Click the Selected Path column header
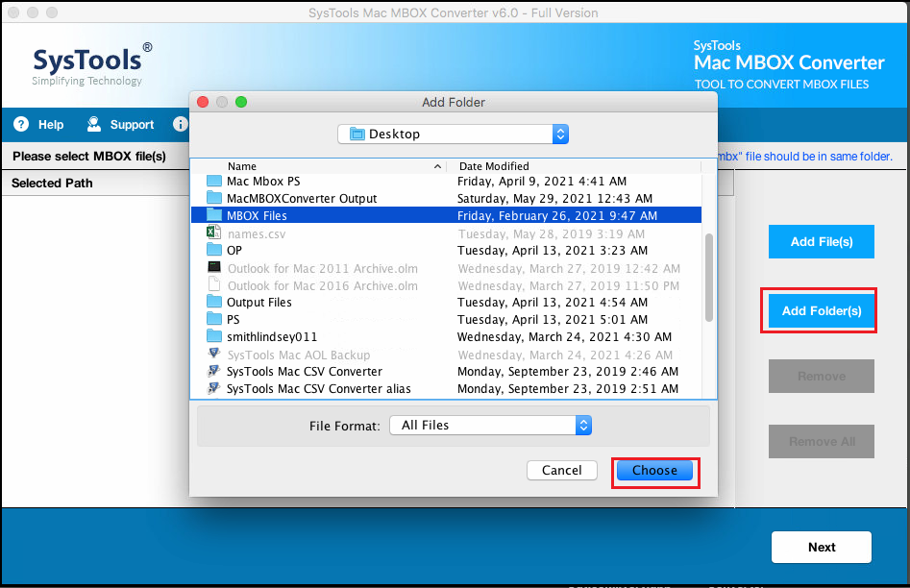Image resolution: width=910 pixels, height=588 pixels. pyautogui.click(x=52, y=183)
